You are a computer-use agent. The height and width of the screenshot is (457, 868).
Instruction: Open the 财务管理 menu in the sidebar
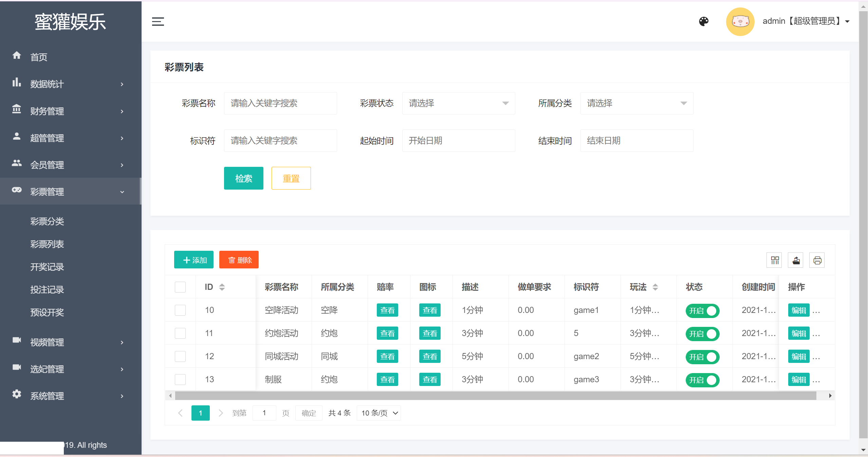[x=47, y=111]
